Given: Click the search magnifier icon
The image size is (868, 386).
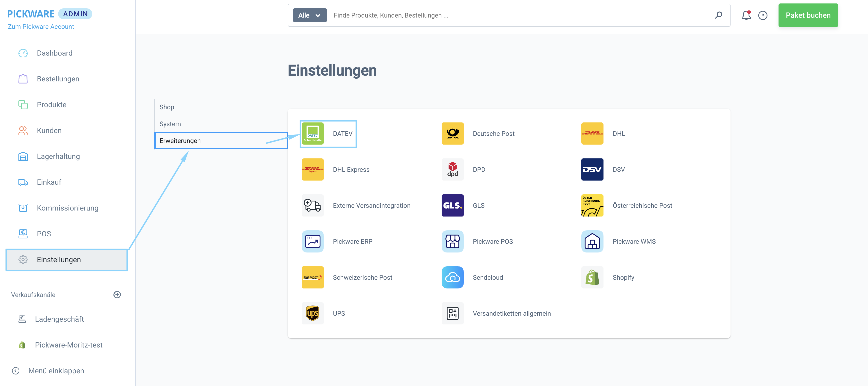Looking at the screenshot, I should (718, 15).
